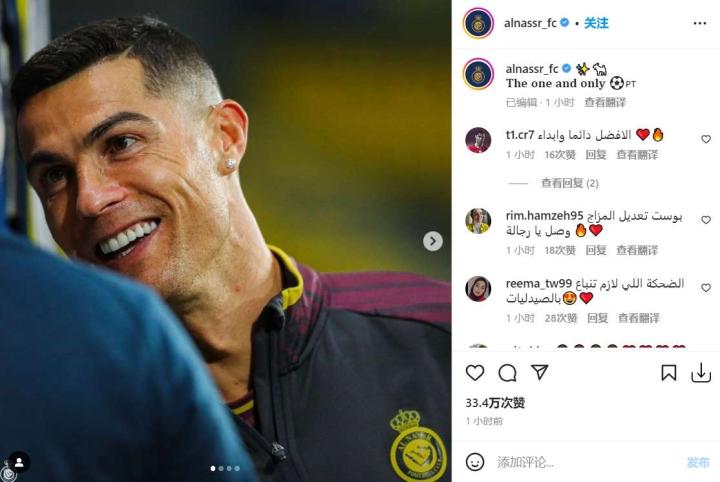
Task: Open the comment bubble icon
Action: (x=507, y=373)
